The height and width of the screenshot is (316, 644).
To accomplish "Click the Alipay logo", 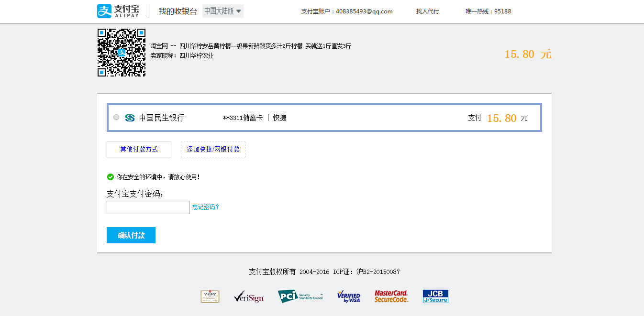I will pyautogui.click(x=118, y=11).
